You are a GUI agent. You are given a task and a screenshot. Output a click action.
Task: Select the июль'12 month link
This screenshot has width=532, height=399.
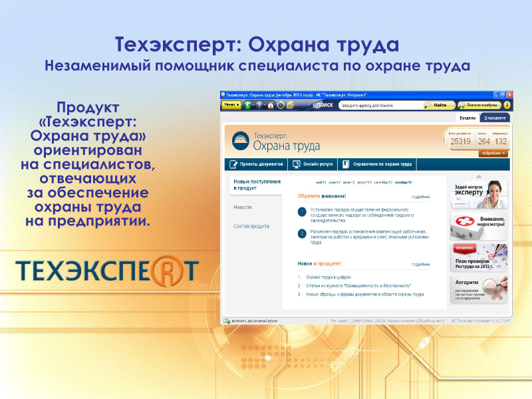coord(348,182)
